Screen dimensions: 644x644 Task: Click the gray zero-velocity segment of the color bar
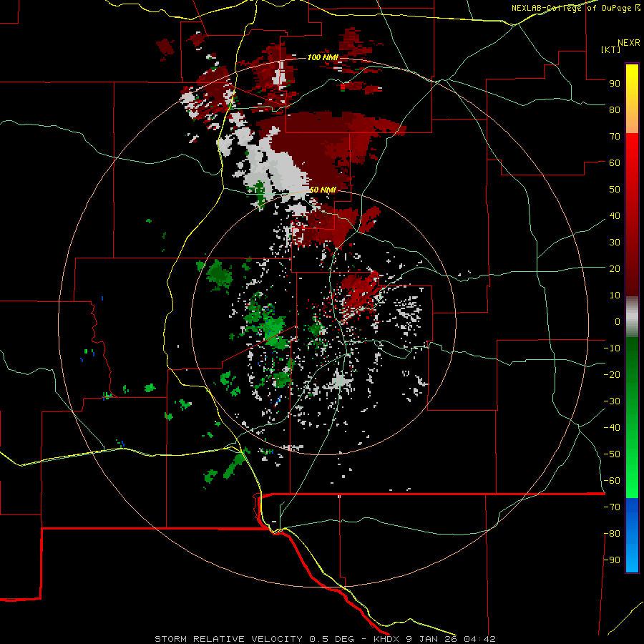[632, 316]
